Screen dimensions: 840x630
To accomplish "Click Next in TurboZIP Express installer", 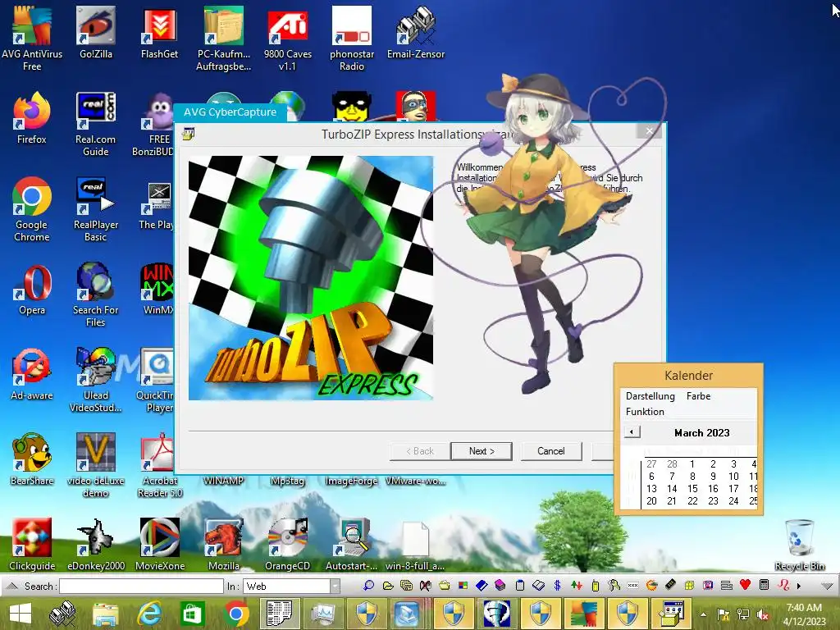I will click(481, 451).
